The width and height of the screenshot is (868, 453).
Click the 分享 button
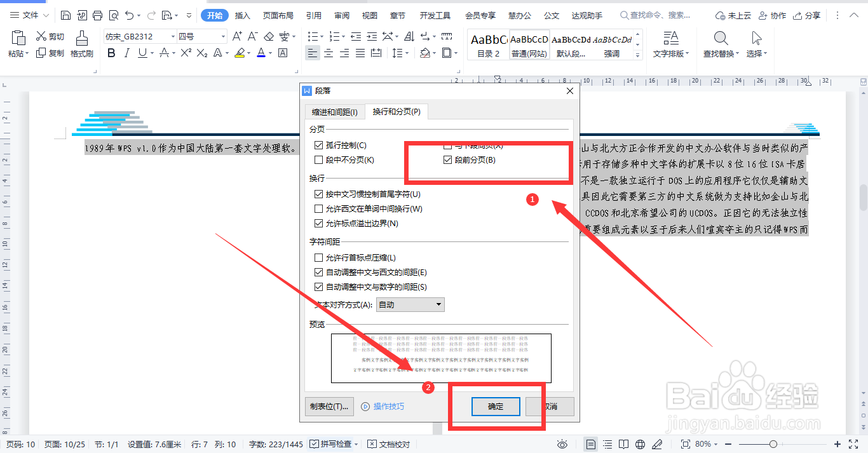click(x=807, y=15)
